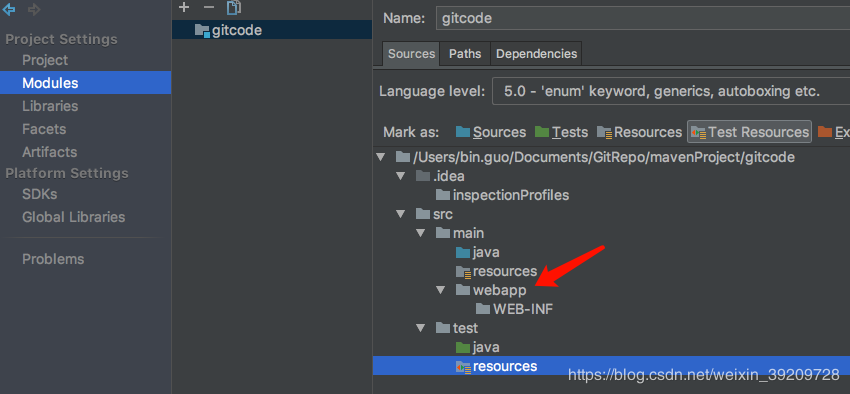The width and height of the screenshot is (850, 394).
Task: Open the Language level dropdown
Action: click(671, 91)
